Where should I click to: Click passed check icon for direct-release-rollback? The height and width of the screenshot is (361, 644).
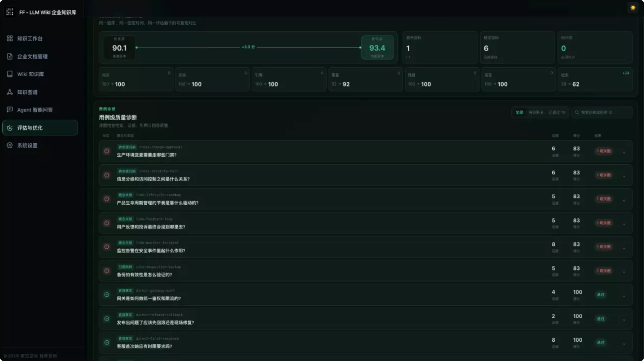pos(107,318)
